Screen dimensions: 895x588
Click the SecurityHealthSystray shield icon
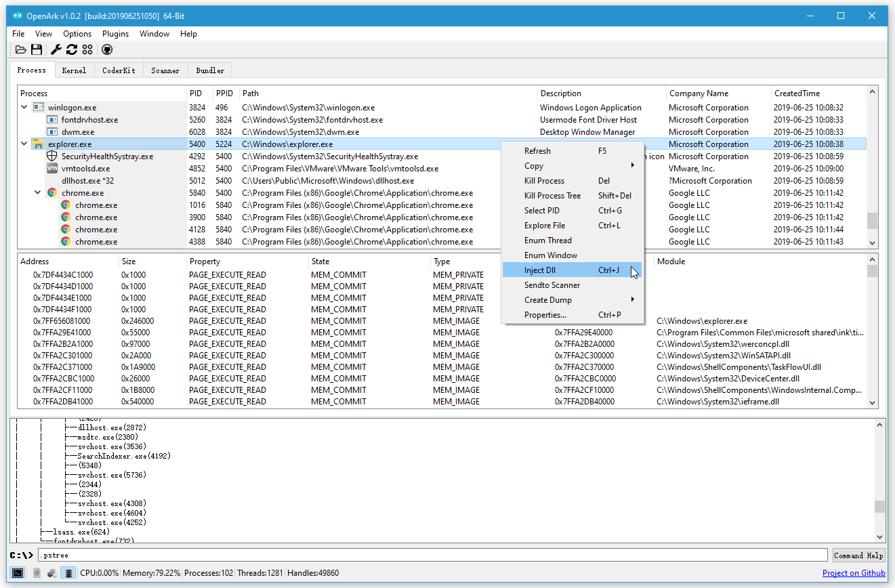tap(52, 156)
